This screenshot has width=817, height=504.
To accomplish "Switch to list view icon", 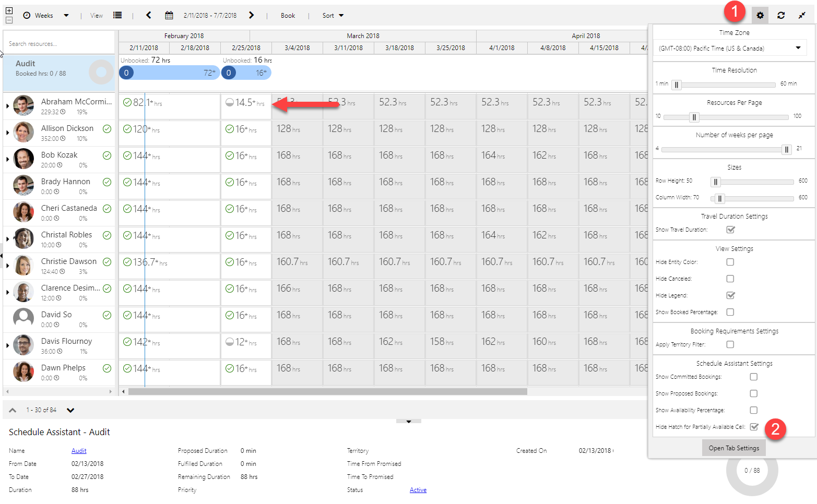I will (x=117, y=16).
